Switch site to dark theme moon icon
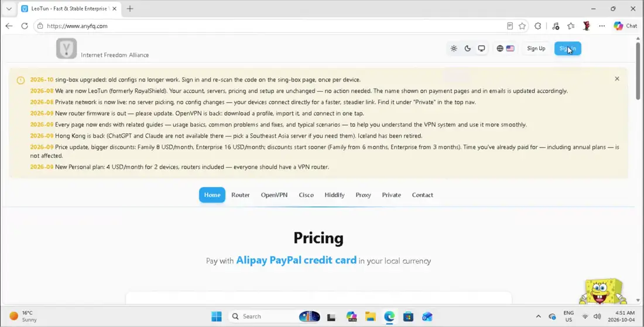644x327 pixels. (467, 49)
